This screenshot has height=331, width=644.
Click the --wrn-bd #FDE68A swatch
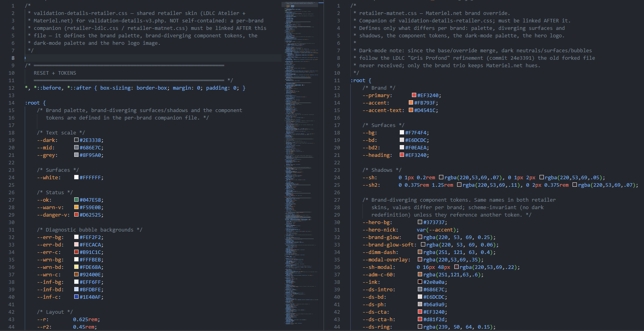(x=76, y=267)
